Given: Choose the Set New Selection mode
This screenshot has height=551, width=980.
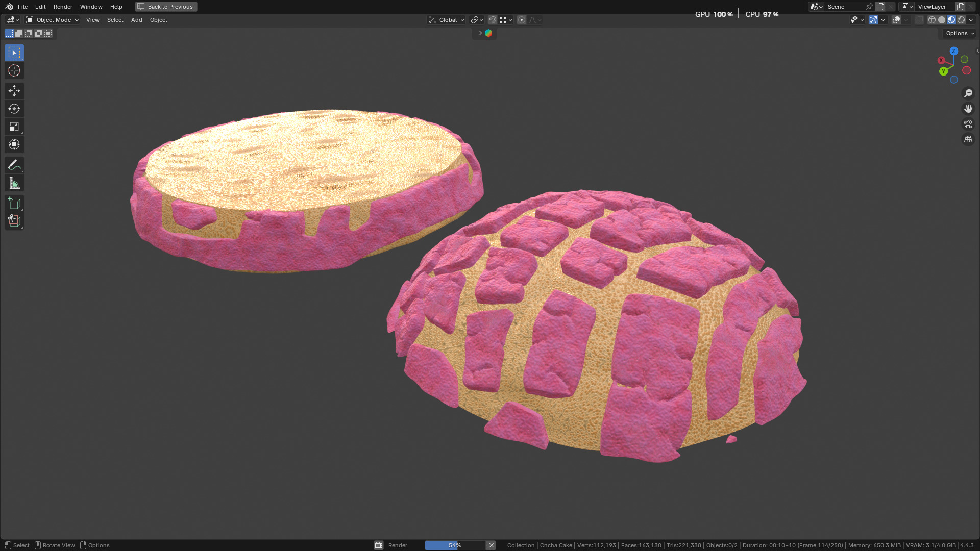Looking at the screenshot, I should coord(9,33).
